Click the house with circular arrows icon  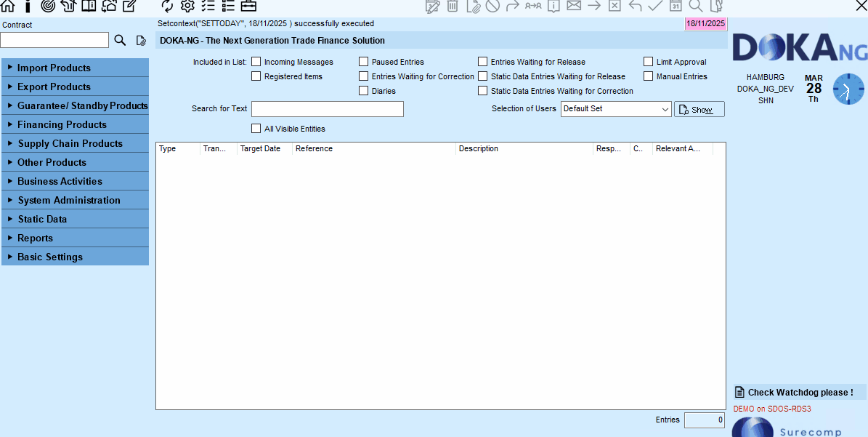(108, 6)
